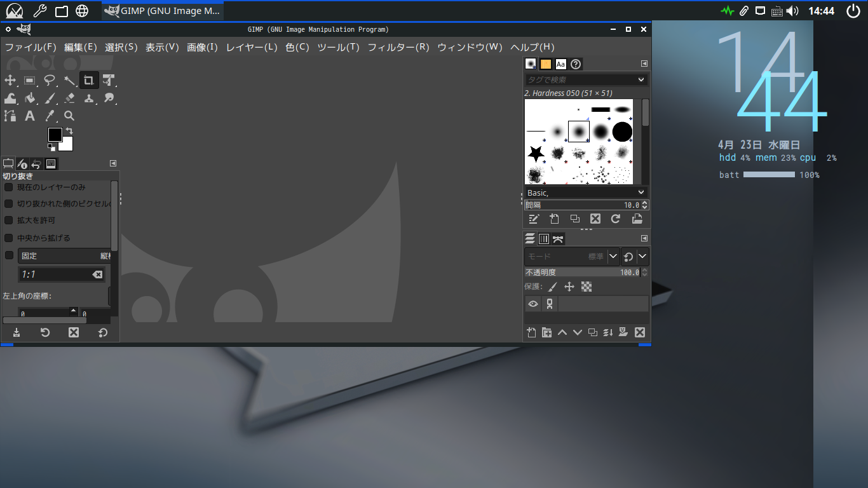Viewport: 868px width, 488px height.
Task: Choose the Bucket Fill tool
Action: pyautogui.click(x=30, y=98)
